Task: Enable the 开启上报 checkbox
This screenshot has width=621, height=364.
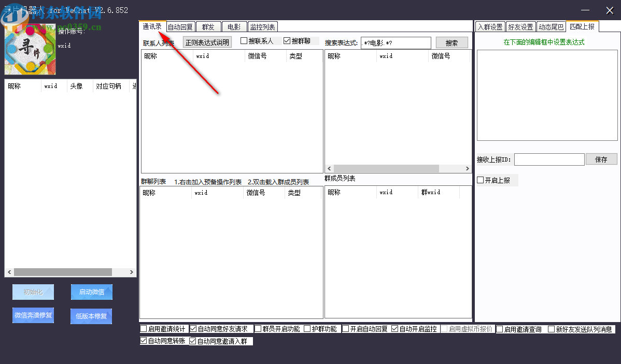Action: (481, 180)
